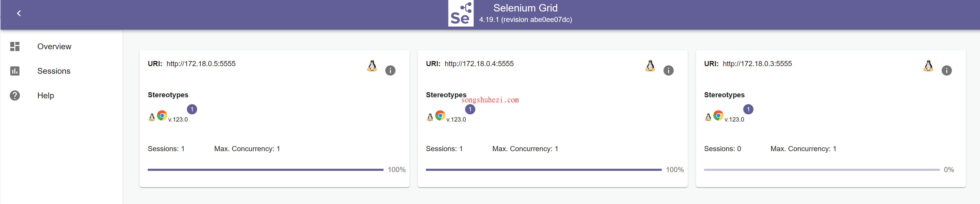Click Chrome slot count badge on node 172.18.0.5
The image size is (980, 204).
192,110
